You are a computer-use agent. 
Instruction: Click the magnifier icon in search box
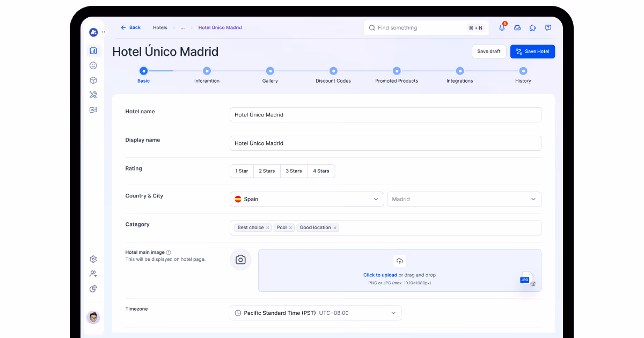(372, 28)
